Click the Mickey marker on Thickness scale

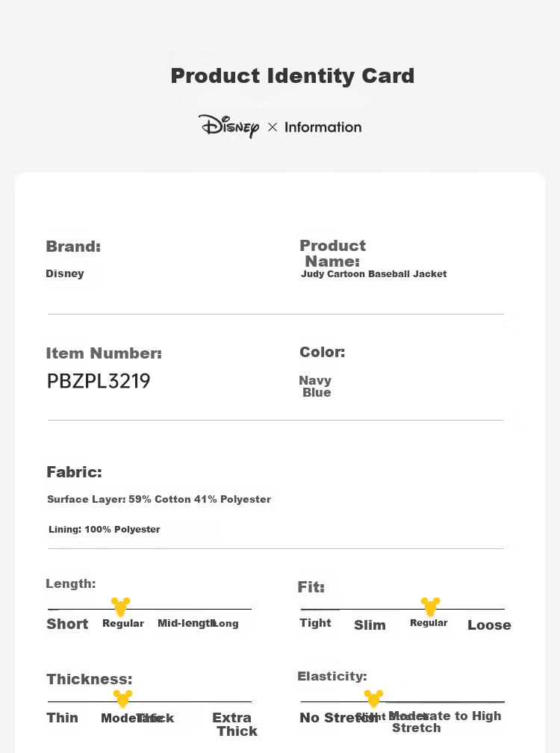122,699
